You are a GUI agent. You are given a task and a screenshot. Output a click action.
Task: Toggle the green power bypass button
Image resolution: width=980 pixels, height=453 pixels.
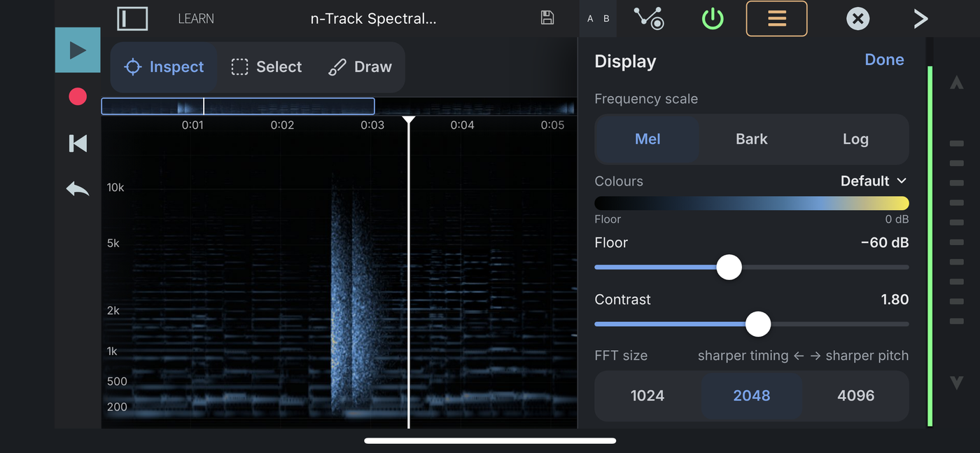(713, 19)
